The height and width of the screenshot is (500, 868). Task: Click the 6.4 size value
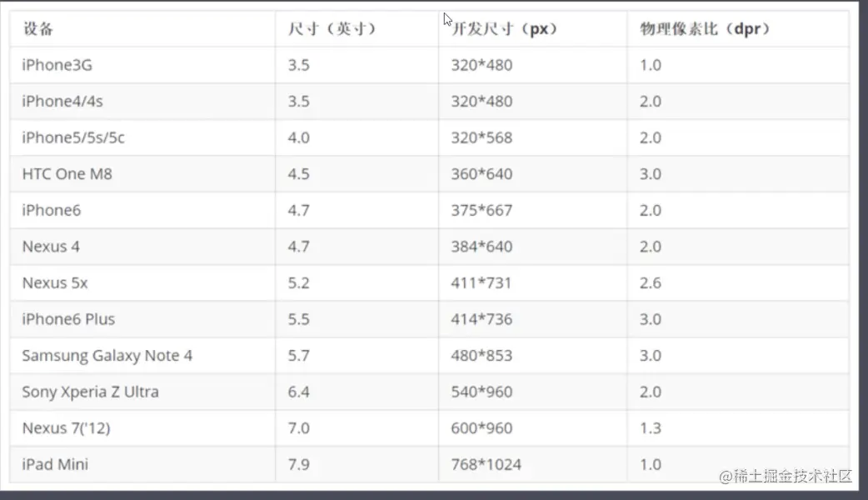pos(298,392)
